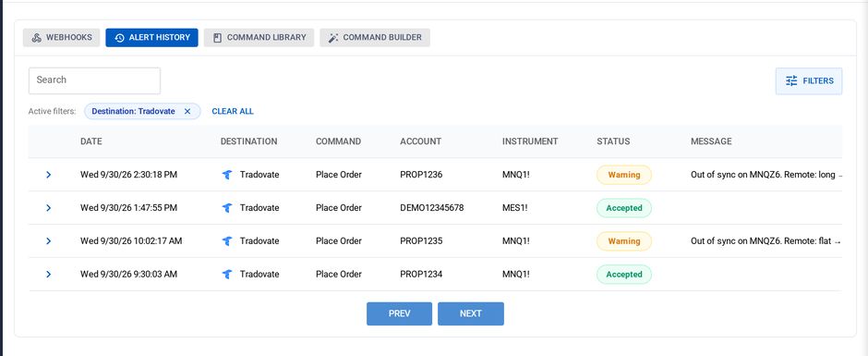Open the Webhooks tab

click(62, 38)
